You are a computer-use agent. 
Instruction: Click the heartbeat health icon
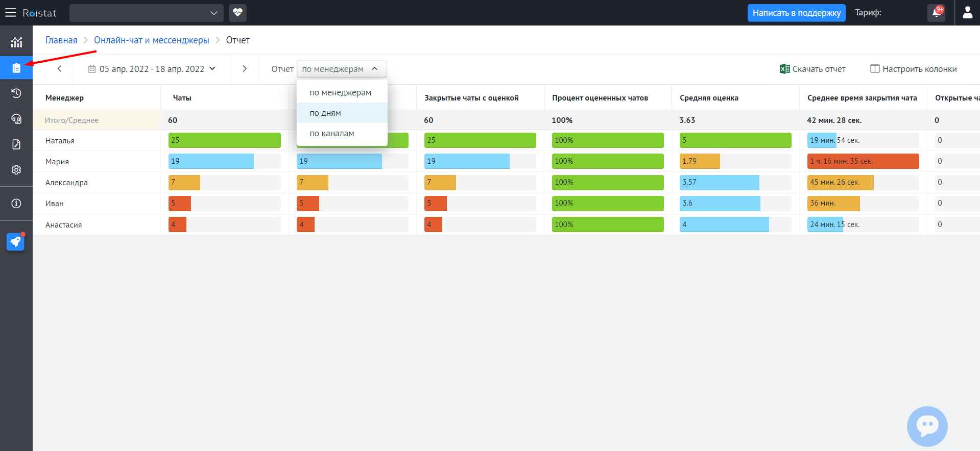[x=237, y=13]
